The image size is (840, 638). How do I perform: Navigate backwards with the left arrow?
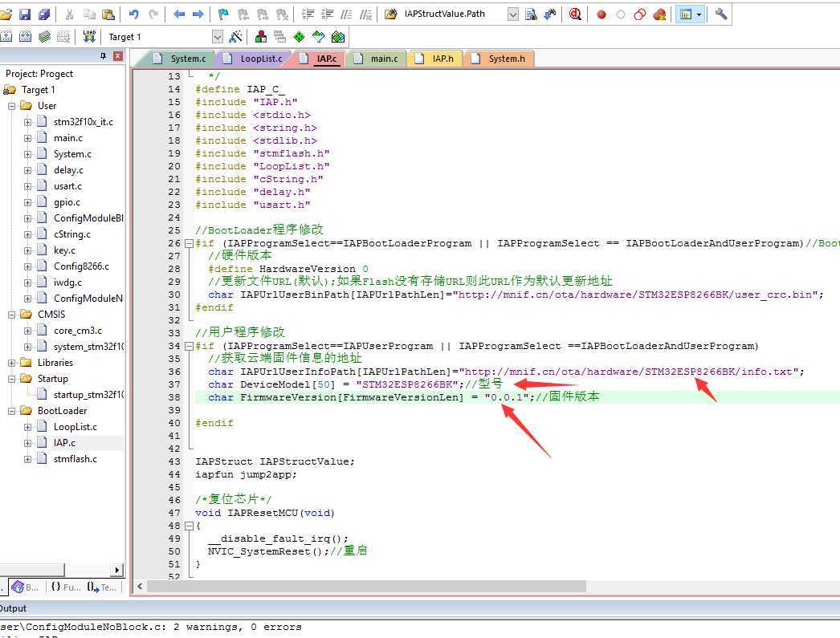(x=179, y=14)
